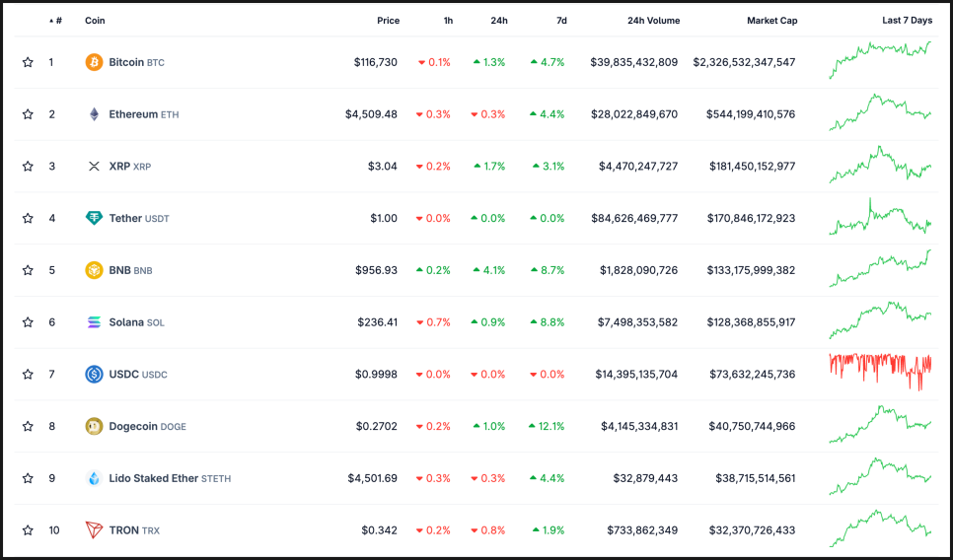Image resolution: width=953 pixels, height=560 pixels.
Task: Sort table by Price column header
Action: (x=389, y=21)
